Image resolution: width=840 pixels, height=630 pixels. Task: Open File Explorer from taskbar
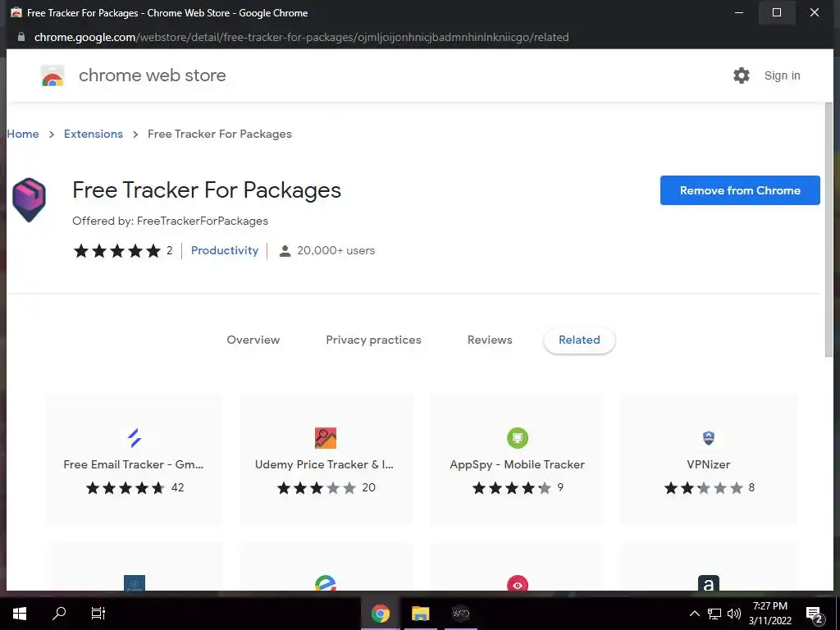click(x=421, y=613)
